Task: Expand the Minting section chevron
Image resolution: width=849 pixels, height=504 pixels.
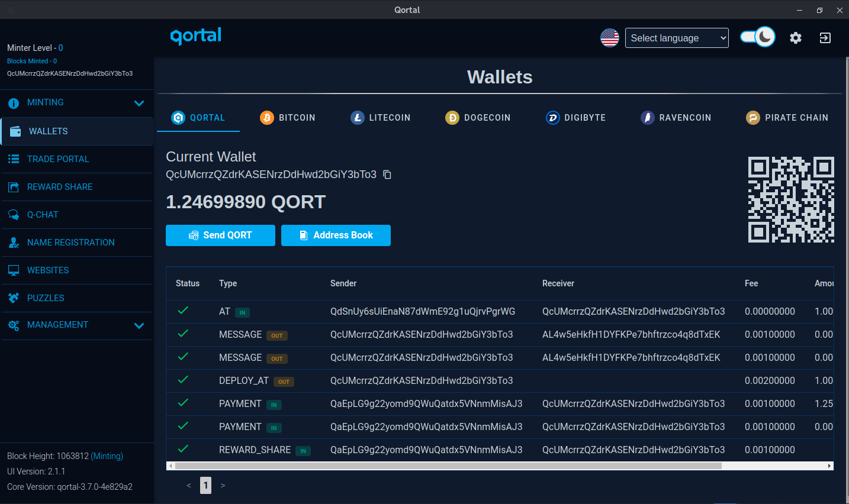Action: click(x=139, y=104)
